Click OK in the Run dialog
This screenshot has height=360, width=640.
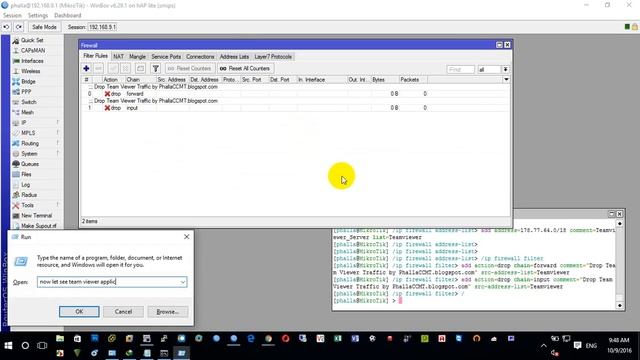pos(79,311)
